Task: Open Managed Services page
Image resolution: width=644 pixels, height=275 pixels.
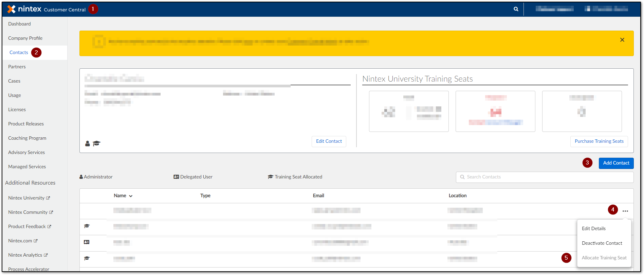Action: [x=27, y=167]
